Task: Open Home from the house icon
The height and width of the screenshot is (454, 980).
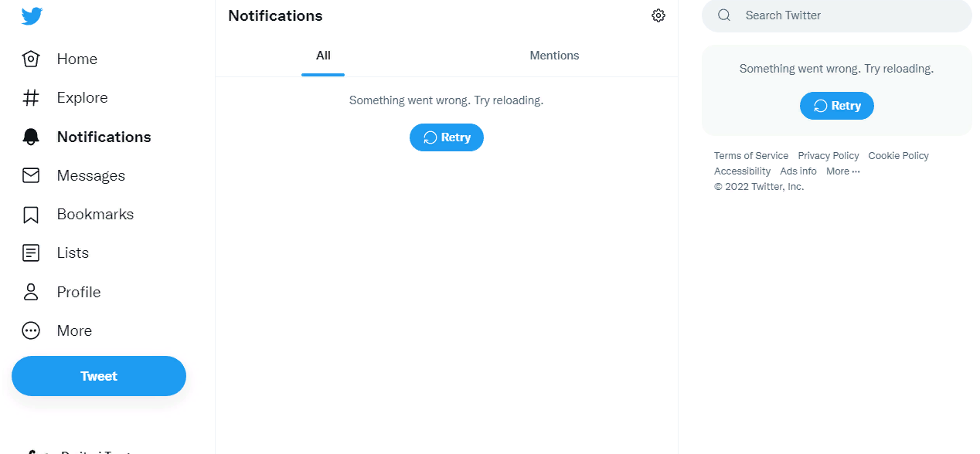Action: coord(31,59)
